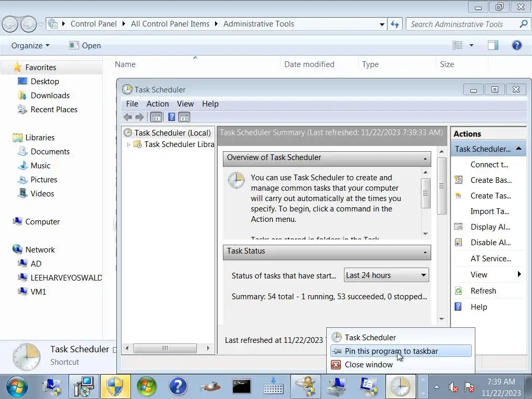Open the command prompt taskbar icon
This screenshot has width=532, height=399.
point(242,387)
